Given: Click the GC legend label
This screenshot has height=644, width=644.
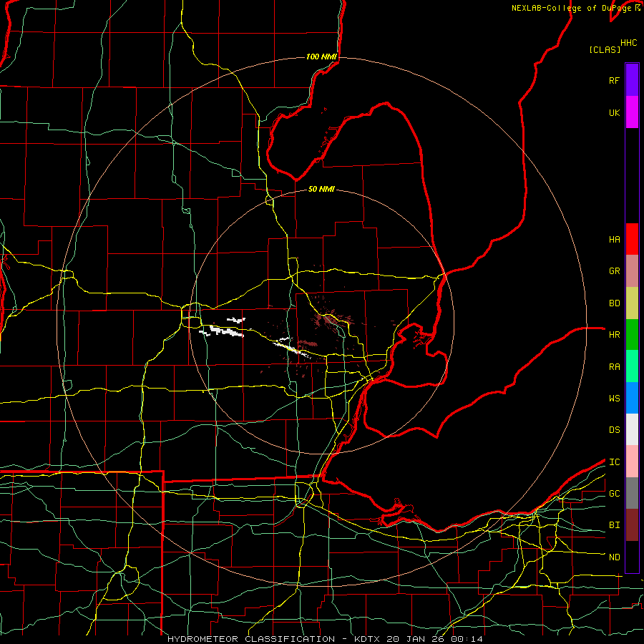Looking at the screenshot, I should pos(614,494).
